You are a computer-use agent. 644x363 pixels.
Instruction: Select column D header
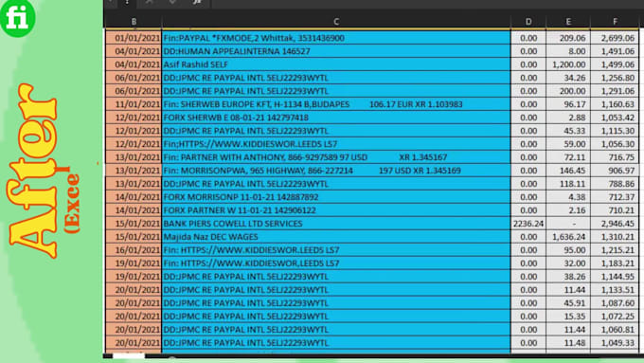[528, 22]
